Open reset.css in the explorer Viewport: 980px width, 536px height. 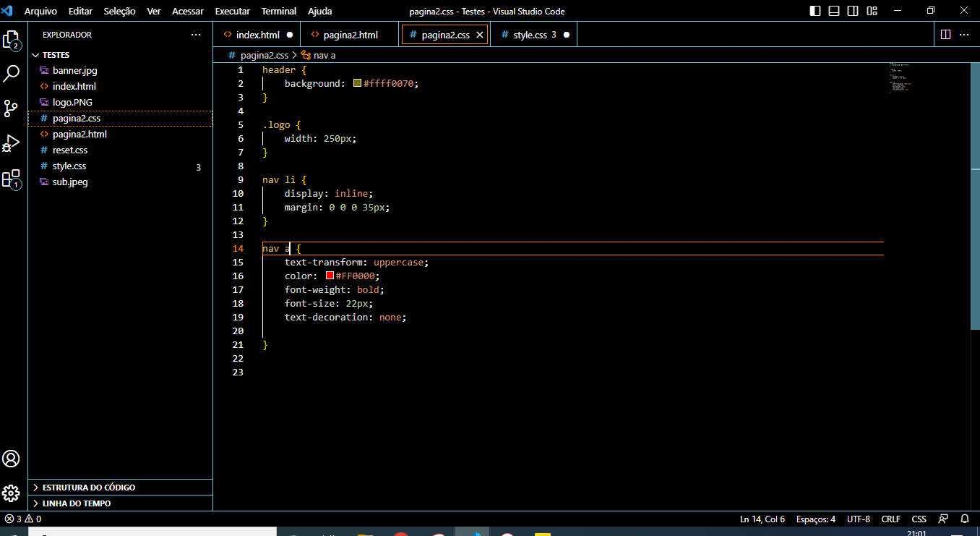pos(120,150)
